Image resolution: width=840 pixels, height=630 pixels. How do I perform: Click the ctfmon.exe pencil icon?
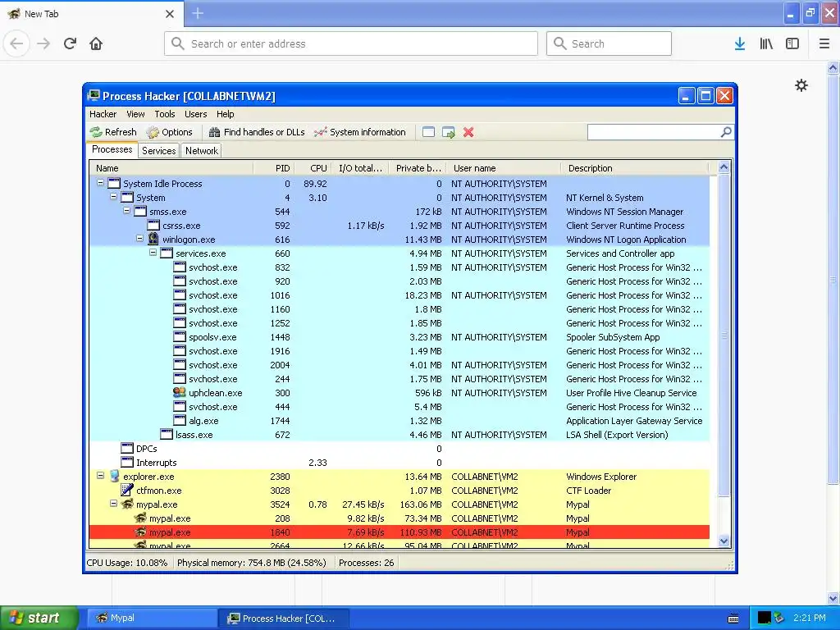tap(127, 490)
